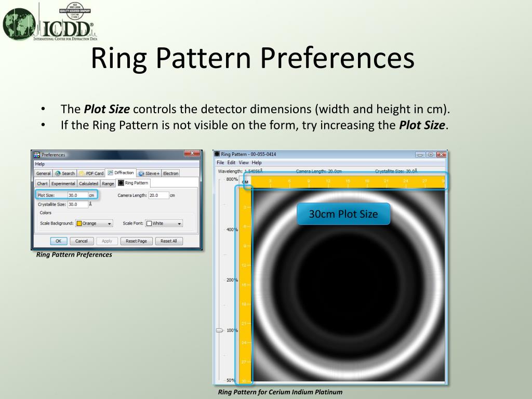Switch to the General tab

coord(44,174)
